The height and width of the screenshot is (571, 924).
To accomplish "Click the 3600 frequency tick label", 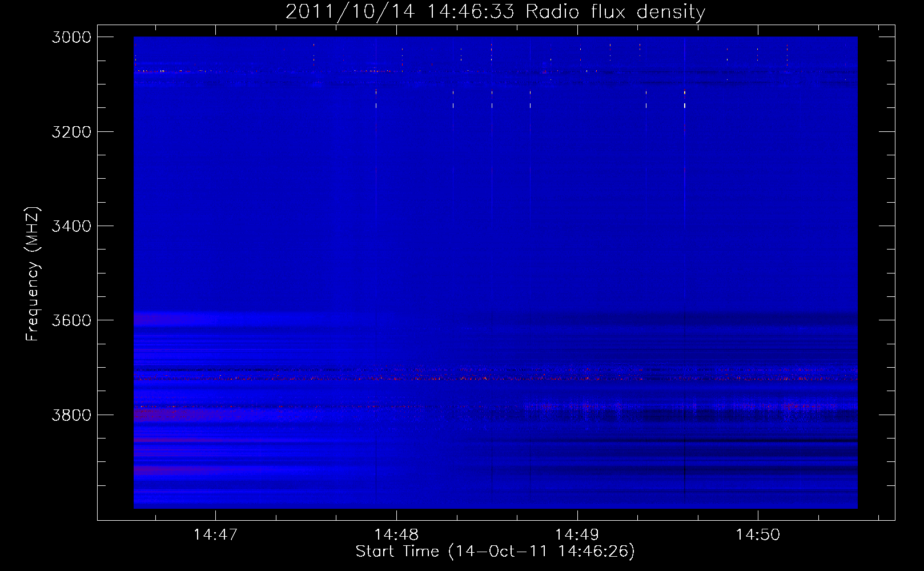I will click(71, 320).
